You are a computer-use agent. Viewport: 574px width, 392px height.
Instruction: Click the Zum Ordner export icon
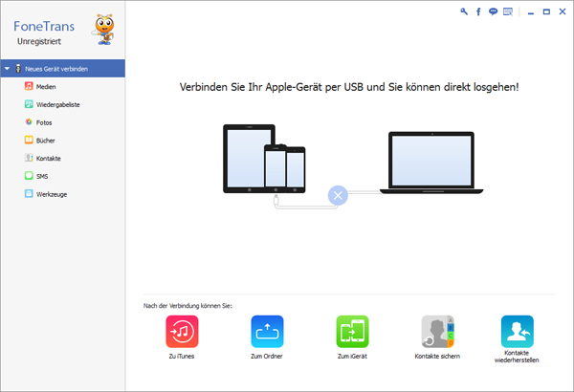click(x=267, y=331)
